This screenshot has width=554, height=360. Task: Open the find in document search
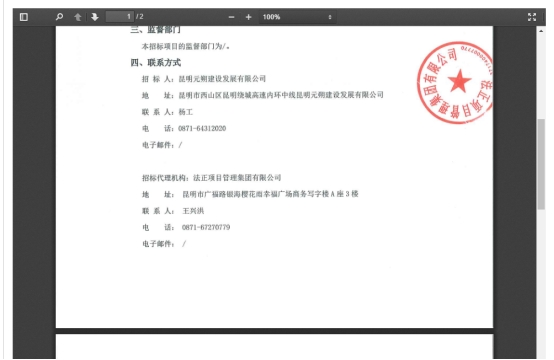(x=59, y=17)
